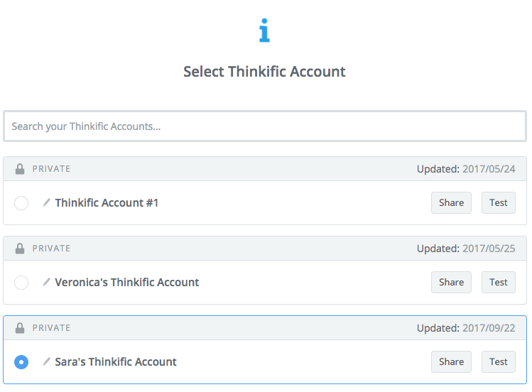Rename Sara's Thinkific Account via pencil icon
This screenshot has height=392, width=532.
(x=46, y=361)
